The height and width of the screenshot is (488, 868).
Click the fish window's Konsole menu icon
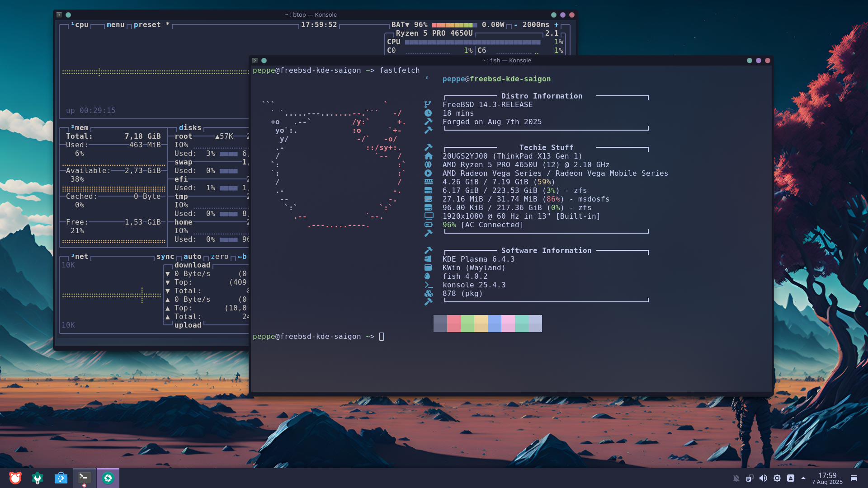point(255,61)
